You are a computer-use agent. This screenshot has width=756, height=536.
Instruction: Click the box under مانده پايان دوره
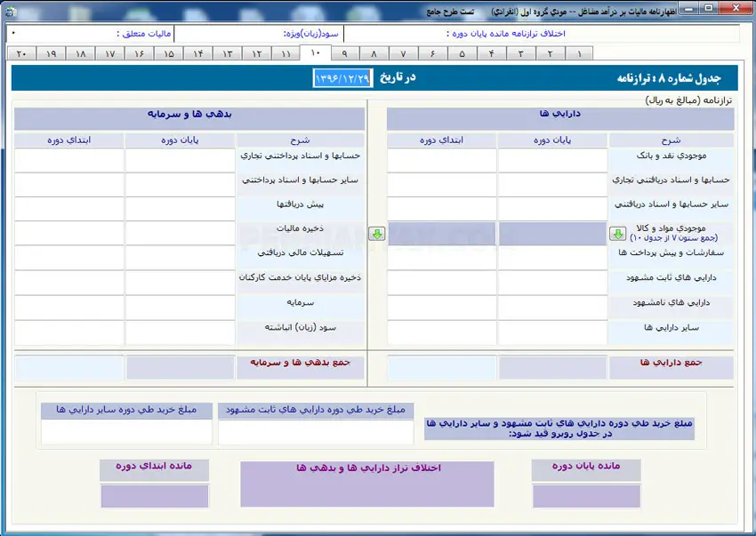point(586,496)
